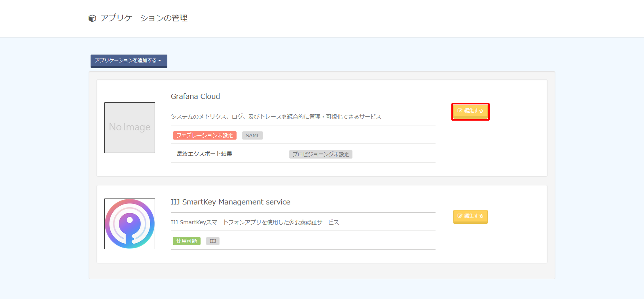Screen dimensions: 644x299
Task: Click the caret arrow on the add application button
Action: [160, 61]
